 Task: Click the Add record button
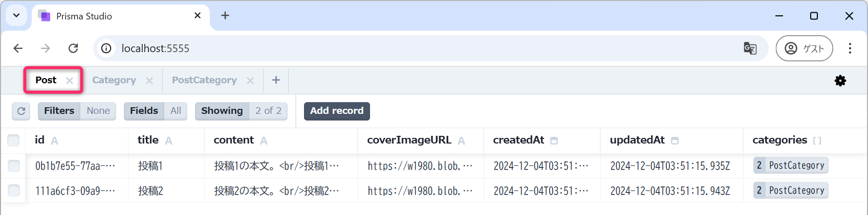337,111
